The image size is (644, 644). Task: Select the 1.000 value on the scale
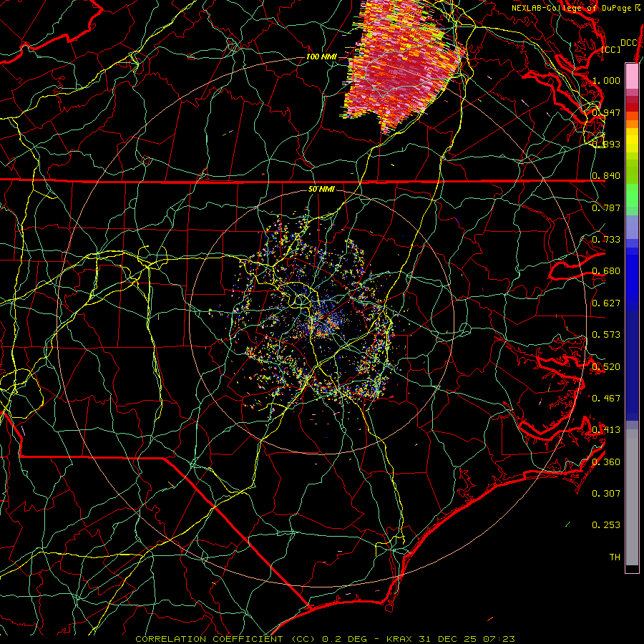tap(606, 80)
